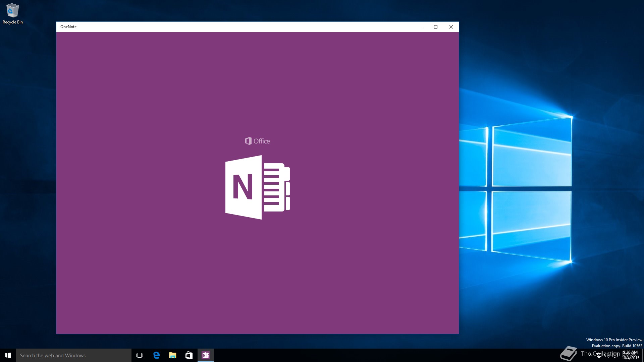Close the OneNote window
The image size is (644, 362).
pos(451,27)
